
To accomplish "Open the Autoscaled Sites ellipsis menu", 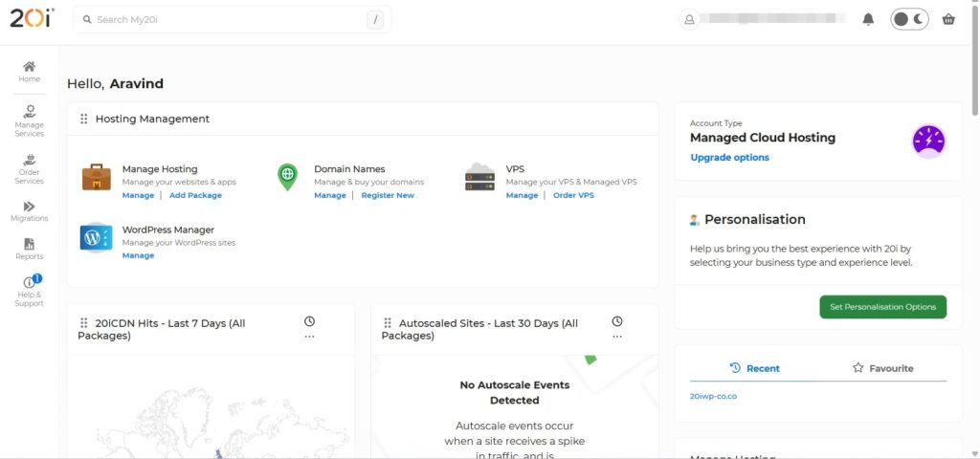I will click(617, 337).
